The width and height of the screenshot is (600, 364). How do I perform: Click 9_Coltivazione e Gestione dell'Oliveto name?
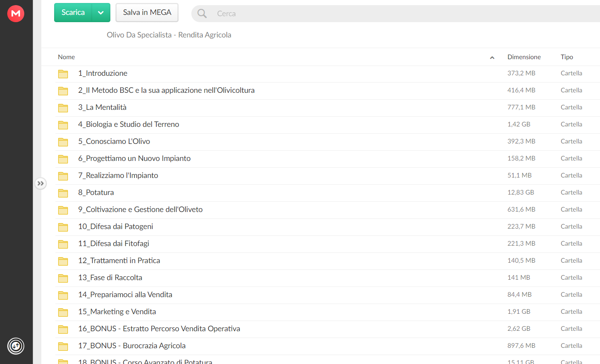[x=140, y=209]
